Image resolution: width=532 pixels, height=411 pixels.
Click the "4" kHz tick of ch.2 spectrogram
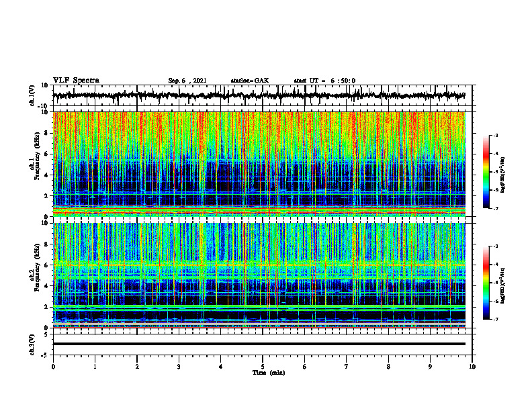pyautogui.click(x=47, y=286)
